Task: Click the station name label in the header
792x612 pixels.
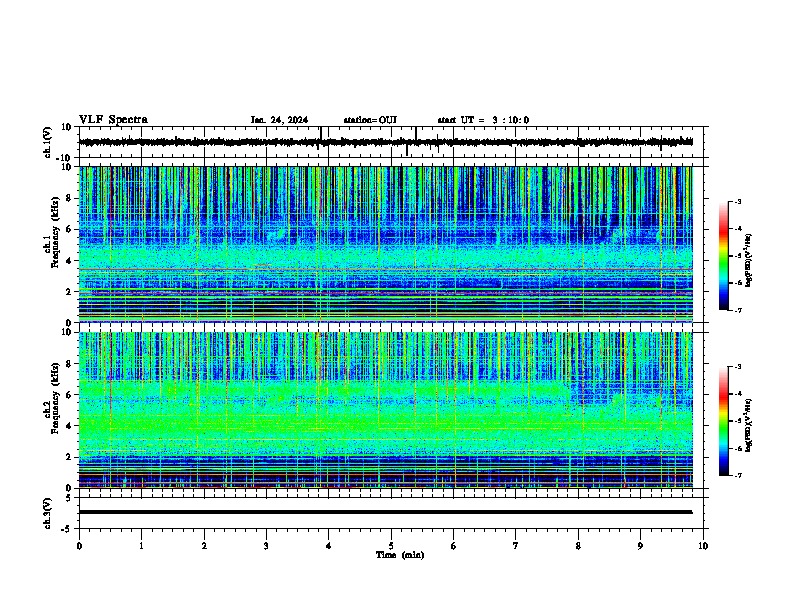Action: [370, 120]
